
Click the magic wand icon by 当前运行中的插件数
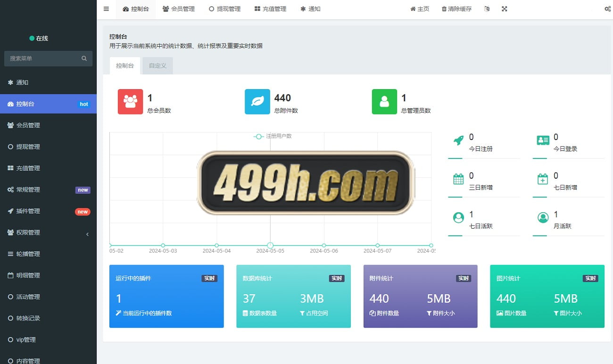coord(118,313)
